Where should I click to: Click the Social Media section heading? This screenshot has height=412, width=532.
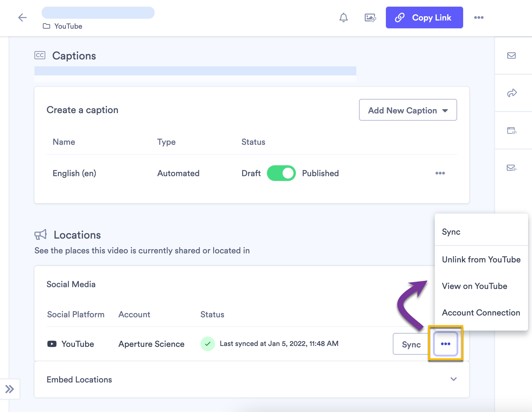coord(71,284)
